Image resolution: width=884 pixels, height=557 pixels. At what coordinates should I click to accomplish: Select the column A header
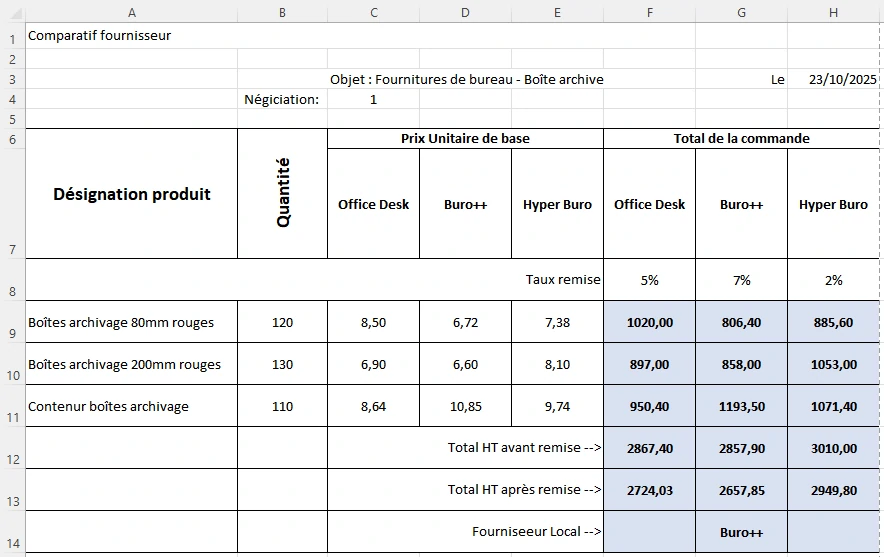[132, 12]
